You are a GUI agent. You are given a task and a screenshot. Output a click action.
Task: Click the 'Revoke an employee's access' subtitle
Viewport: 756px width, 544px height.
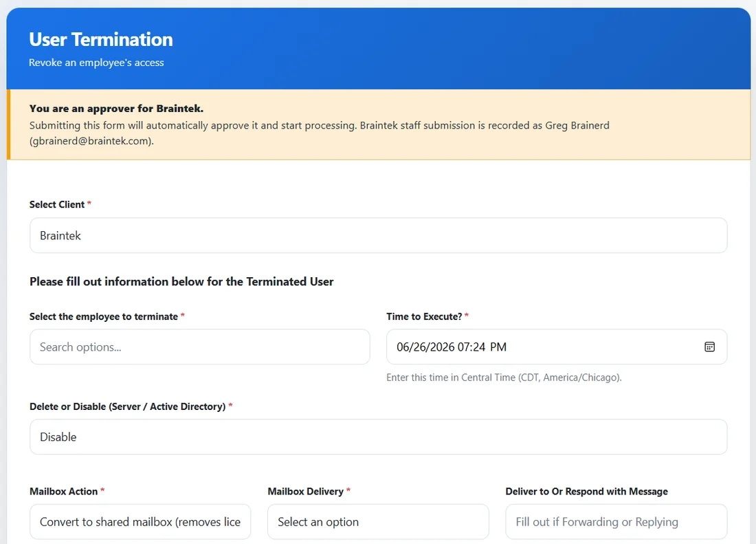coord(96,63)
